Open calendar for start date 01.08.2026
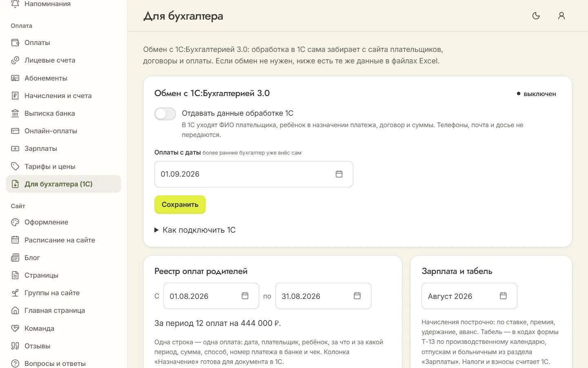588x368 pixels. tap(245, 296)
